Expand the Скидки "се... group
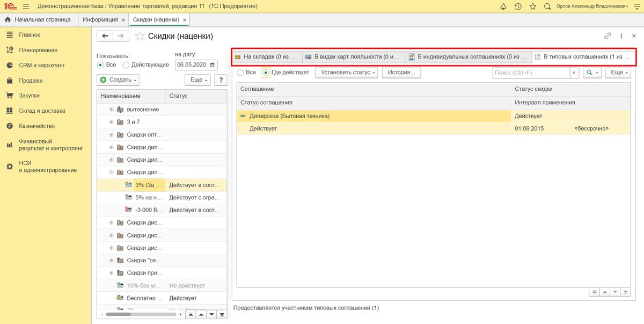 coord(111,260)
